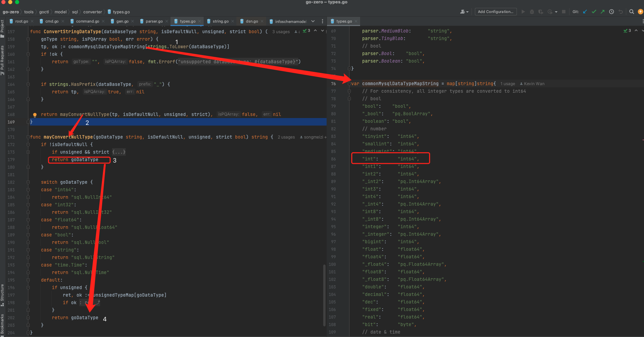Open left editor tab options three dots
644x337 pixels.
click(323, 21)
